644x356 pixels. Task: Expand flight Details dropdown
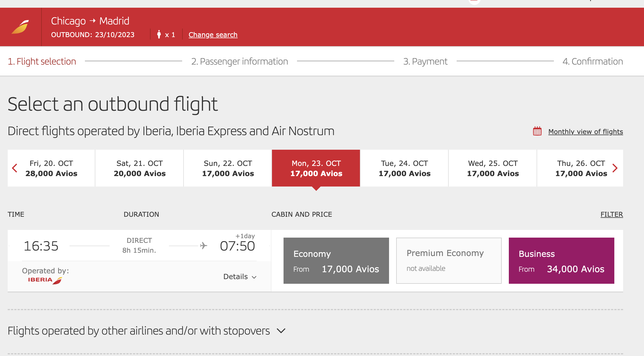240,277
